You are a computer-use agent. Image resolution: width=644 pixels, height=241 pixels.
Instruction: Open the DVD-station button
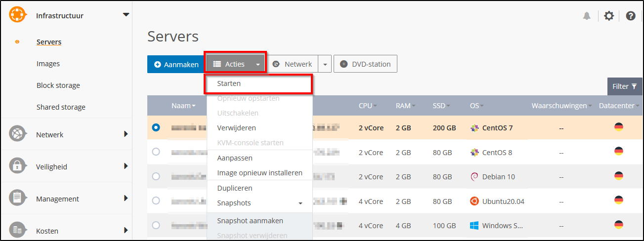point(365,64)
